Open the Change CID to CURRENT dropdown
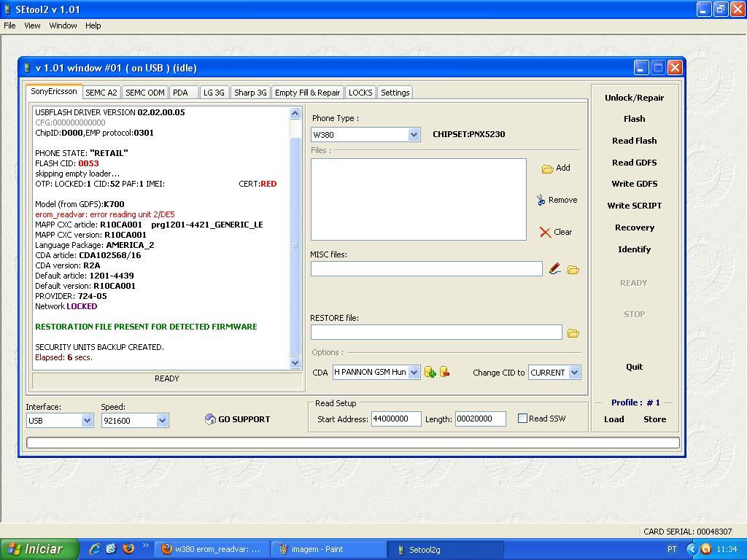The image size is (747, 560). (575, 373)
